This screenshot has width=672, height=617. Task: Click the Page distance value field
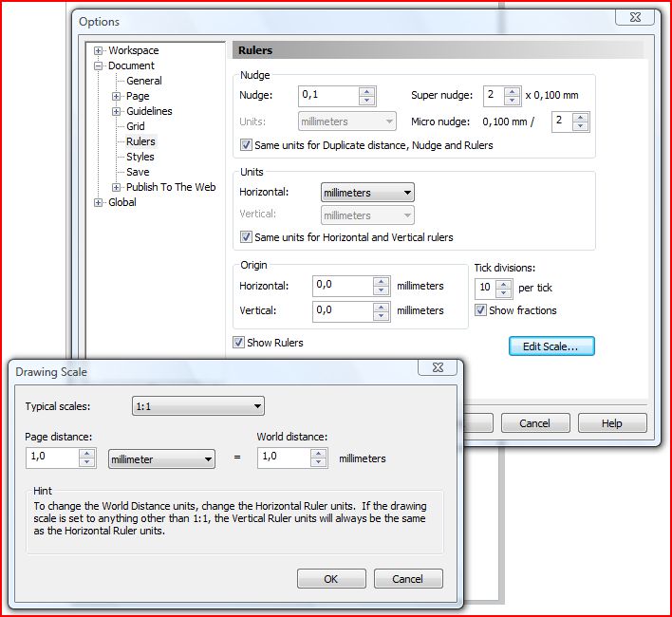pos(53,458)
